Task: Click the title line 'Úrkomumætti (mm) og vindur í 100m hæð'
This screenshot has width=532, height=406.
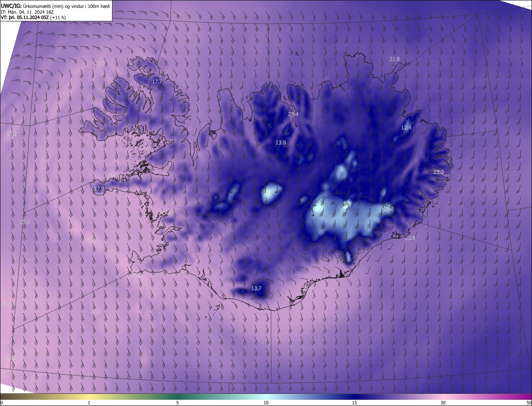Action: pyautogui.click(x=66, y=6)
